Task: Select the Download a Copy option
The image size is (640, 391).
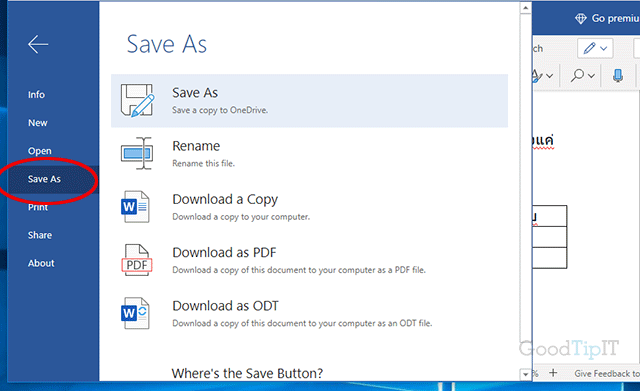Action: pyautogui.click(x=309, y=207)
